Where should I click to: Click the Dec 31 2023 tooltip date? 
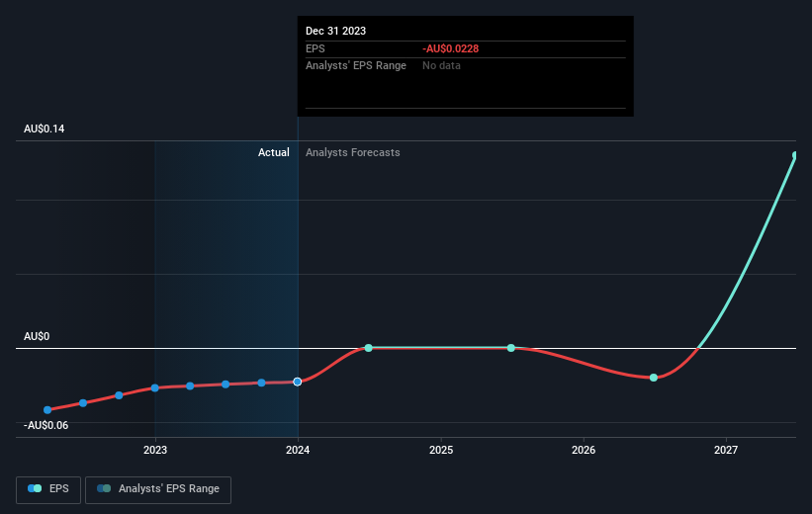click(335, 31)
